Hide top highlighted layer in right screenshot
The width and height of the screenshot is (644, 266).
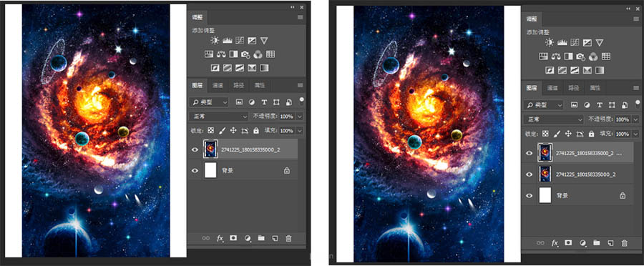pyautogui.click(x=530, y=153)
